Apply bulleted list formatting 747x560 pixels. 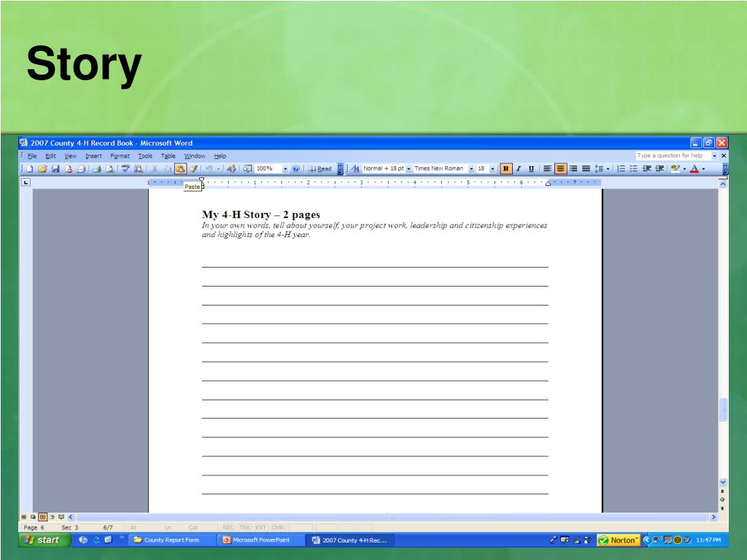tap(634, 168)
